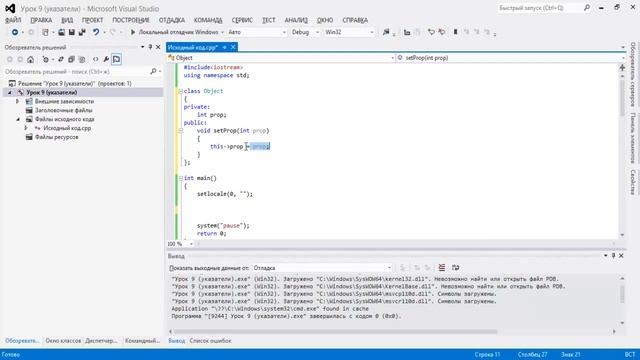
Task: Open the Object class scope dropdown
Action: 281,58
